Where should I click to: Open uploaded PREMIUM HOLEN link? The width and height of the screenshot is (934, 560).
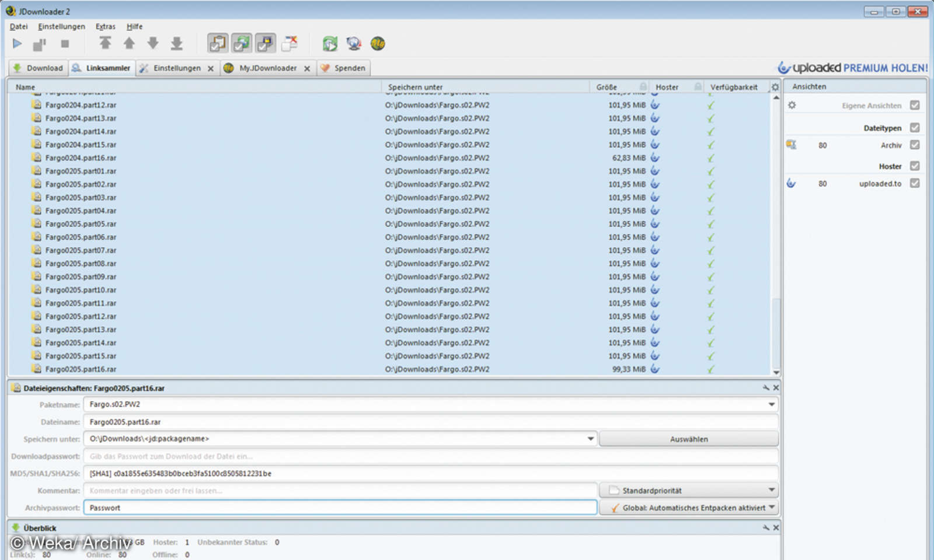(854, 67)
